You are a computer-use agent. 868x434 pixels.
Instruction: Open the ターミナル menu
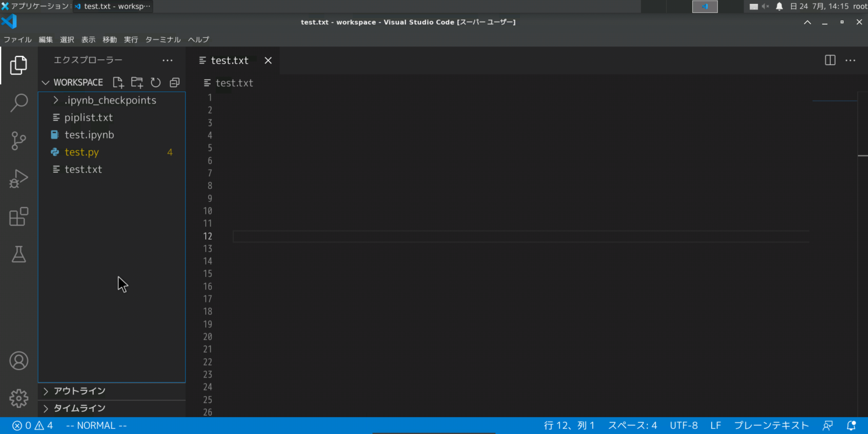click(x=162, y=40)
